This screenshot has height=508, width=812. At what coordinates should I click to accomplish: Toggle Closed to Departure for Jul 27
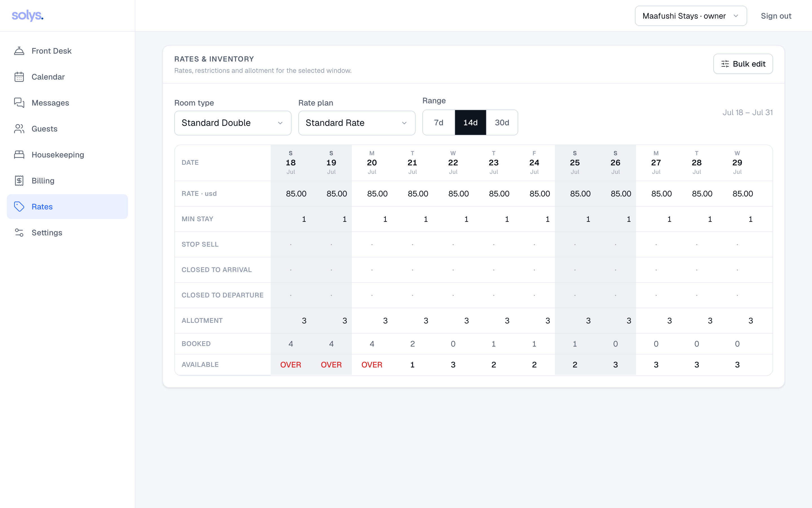656,295
